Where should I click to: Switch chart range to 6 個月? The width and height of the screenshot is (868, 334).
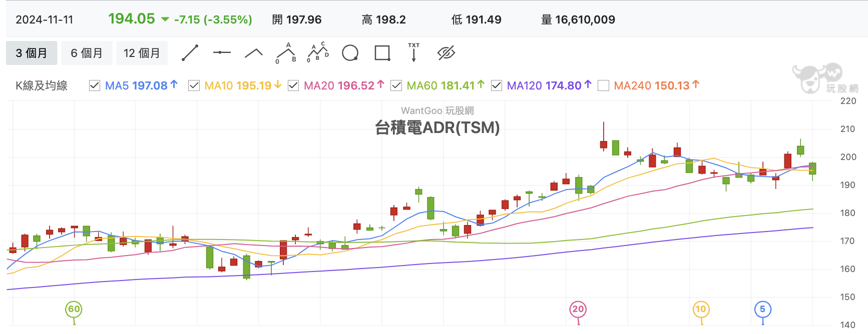pyautogui.click(x=87, y=53)
